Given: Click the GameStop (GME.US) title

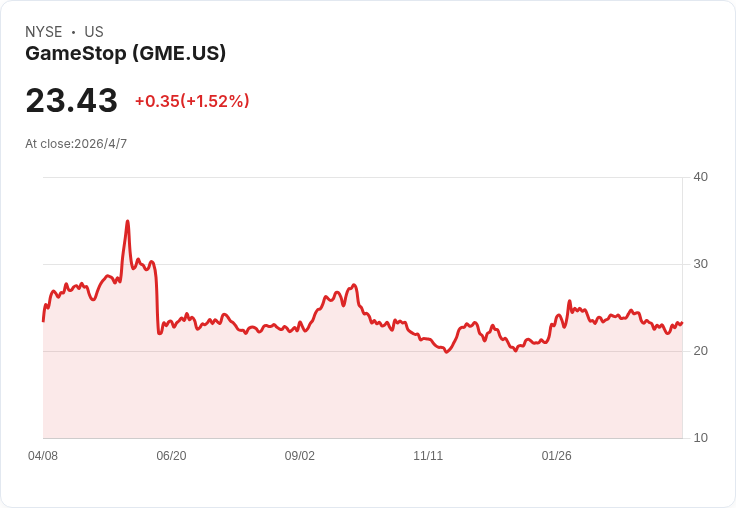Looking at the screenshot, I should tap(125, 53).
